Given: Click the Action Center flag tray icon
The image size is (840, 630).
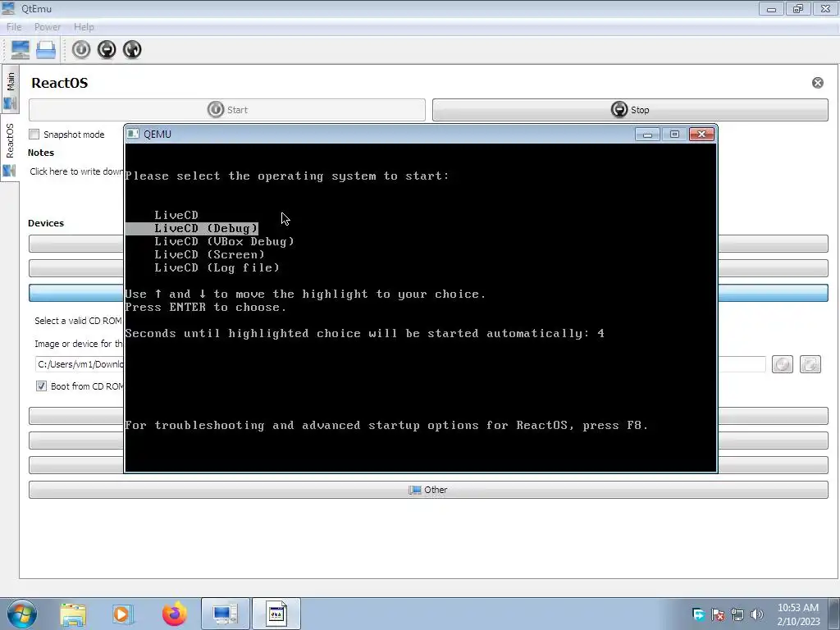Looking at the screenshot, I should 718,614.
